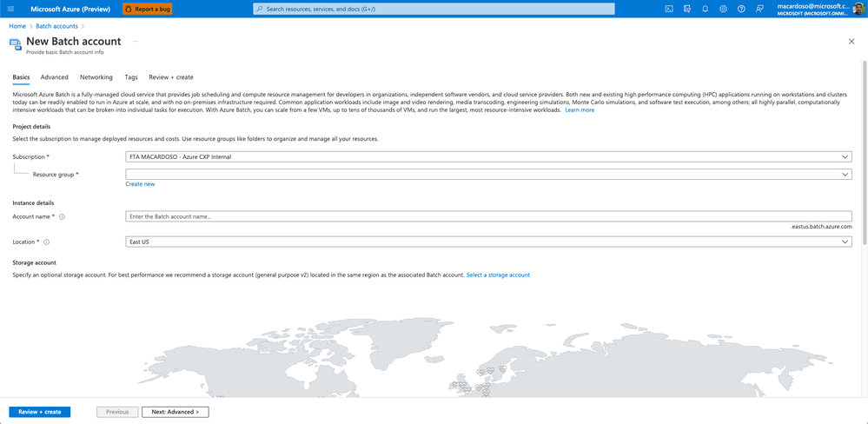Select the Basics tab

coord(21,77)
